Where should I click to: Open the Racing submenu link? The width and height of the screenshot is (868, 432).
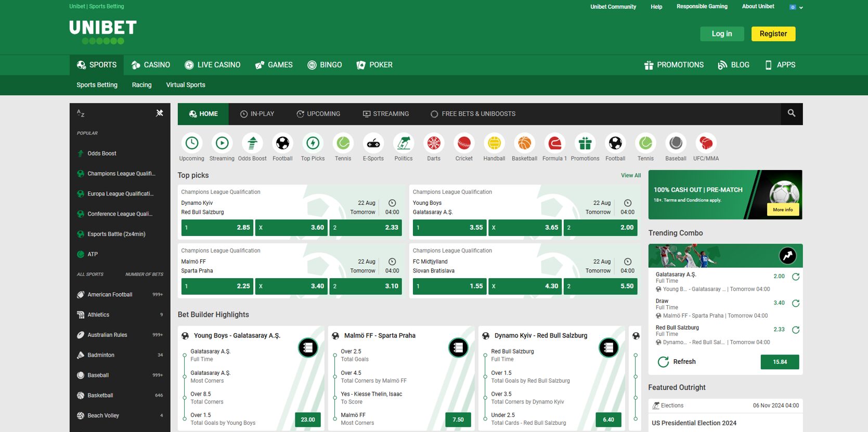(141, 85)
